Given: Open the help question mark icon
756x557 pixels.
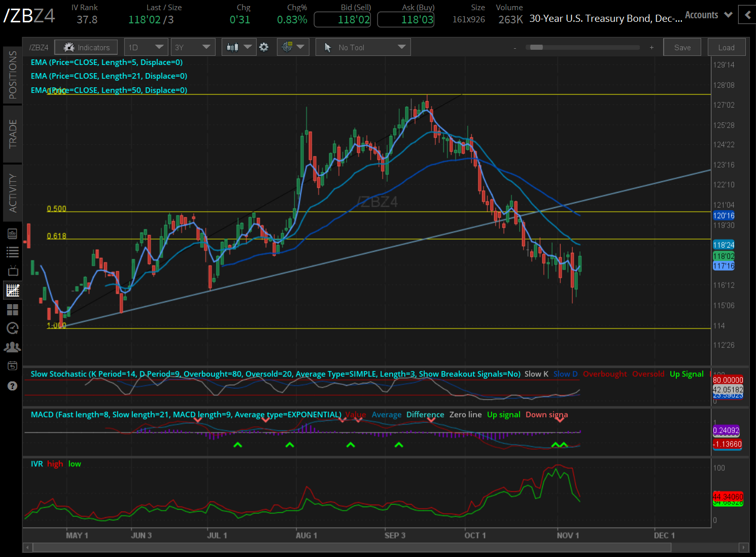Looking at the screenshot, I should [x=12, y=386].
